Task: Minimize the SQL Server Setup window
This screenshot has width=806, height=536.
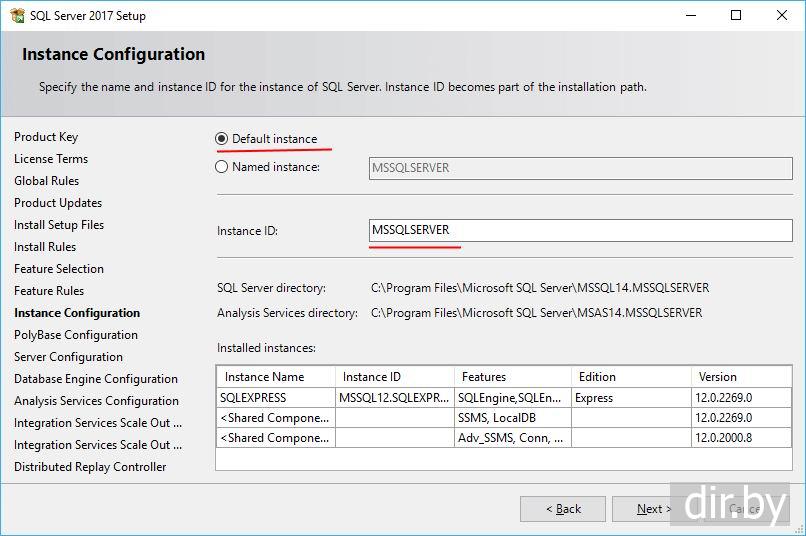Action: coord(690,15)
